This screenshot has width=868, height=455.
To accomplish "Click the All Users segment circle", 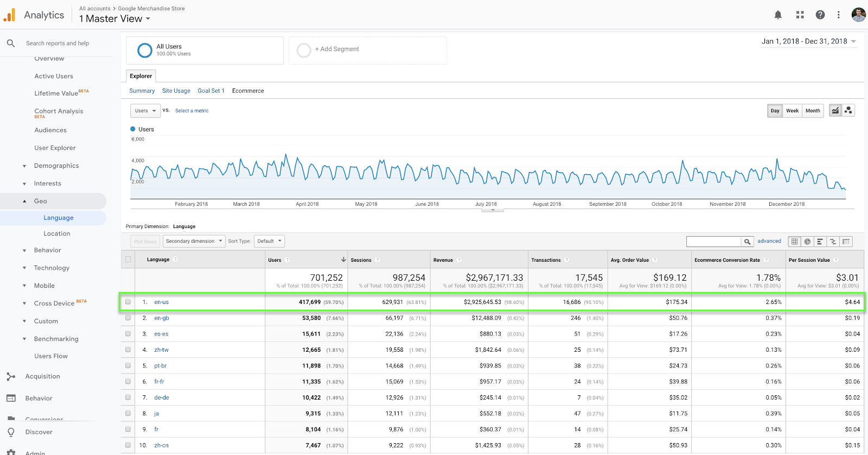I will tap(145, 50).
